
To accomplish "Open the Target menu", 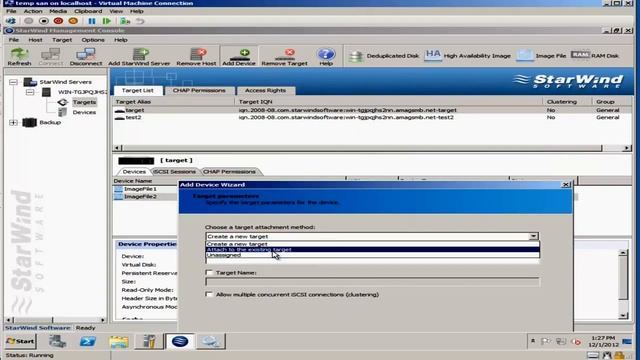I will coord(62,40).
